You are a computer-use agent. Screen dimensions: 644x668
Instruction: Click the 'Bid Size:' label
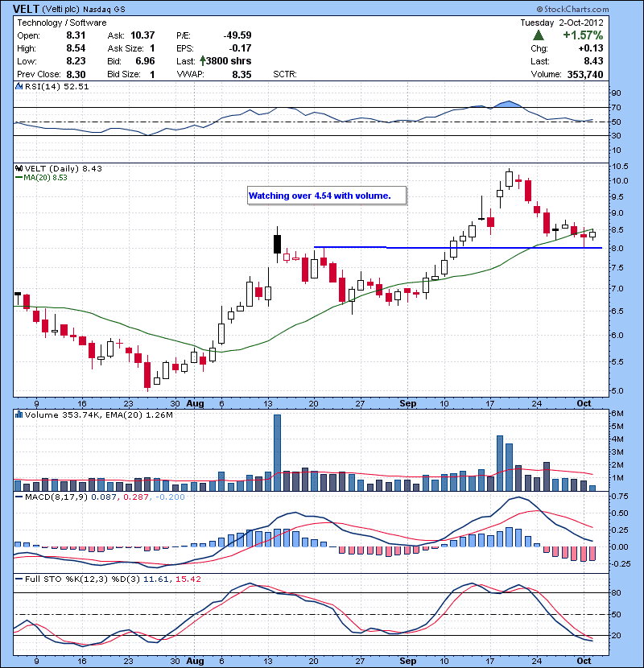[124, 75]
